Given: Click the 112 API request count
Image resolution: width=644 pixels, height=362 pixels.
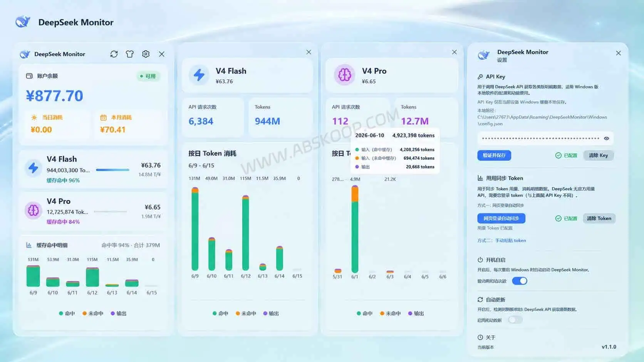Looking at the screenshot, I should click(x=340, y=121).
